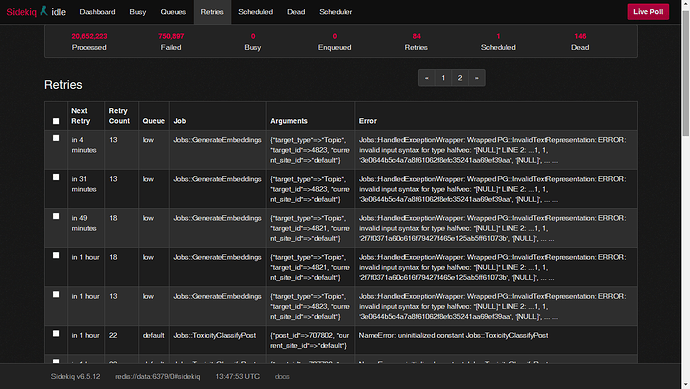Open the 'in 49 minutes' retry entry
Image resolution: width=690 pixels, height=389 pixels.
(84, 223)
